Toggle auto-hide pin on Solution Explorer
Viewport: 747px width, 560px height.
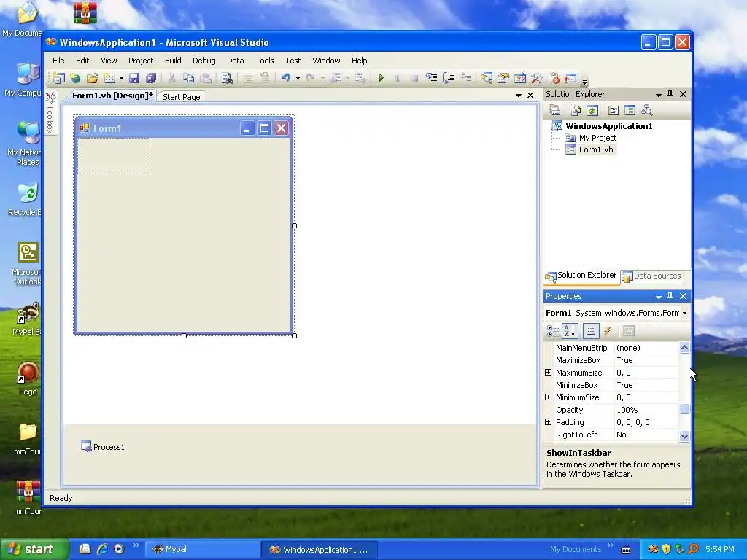pyautogui.click(x=670, y=94)
